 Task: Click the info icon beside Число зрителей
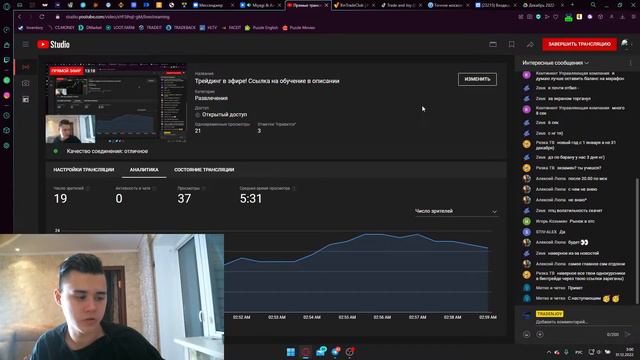[88, 189]
